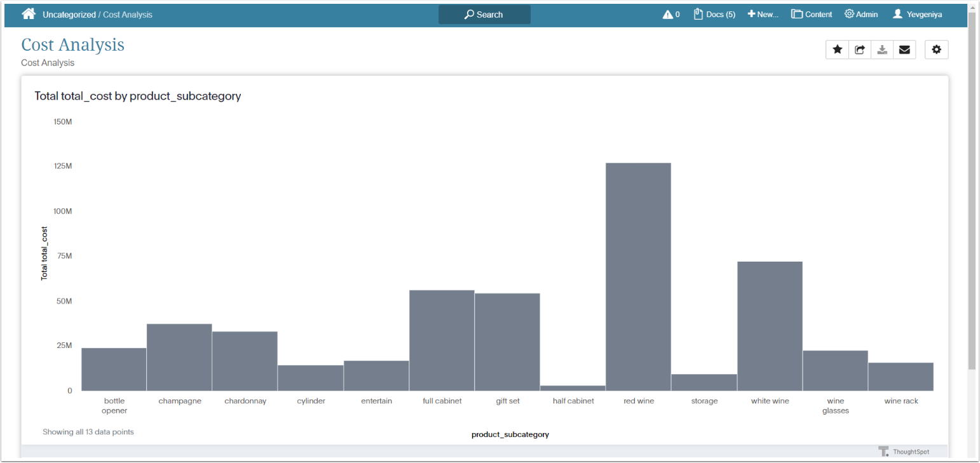This screenshot has width=980, height=463.
Task: Click the 'half cabinet' axis label
Action: 573,401
